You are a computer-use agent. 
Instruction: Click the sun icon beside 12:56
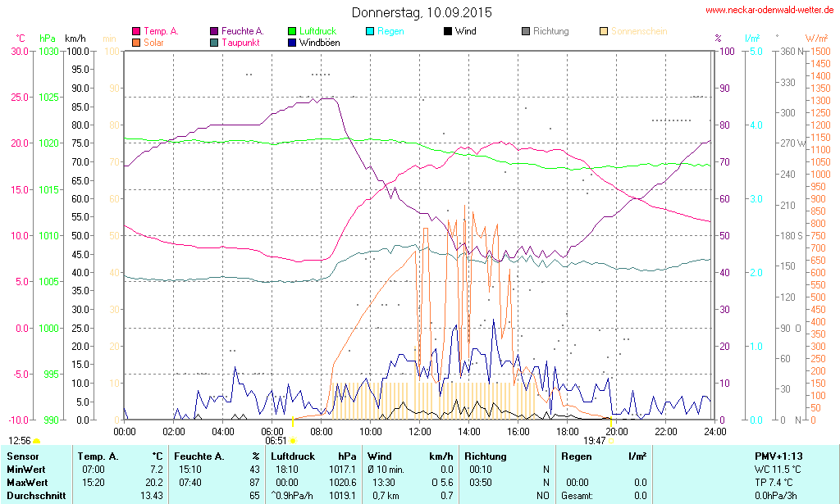coord(36,441)
